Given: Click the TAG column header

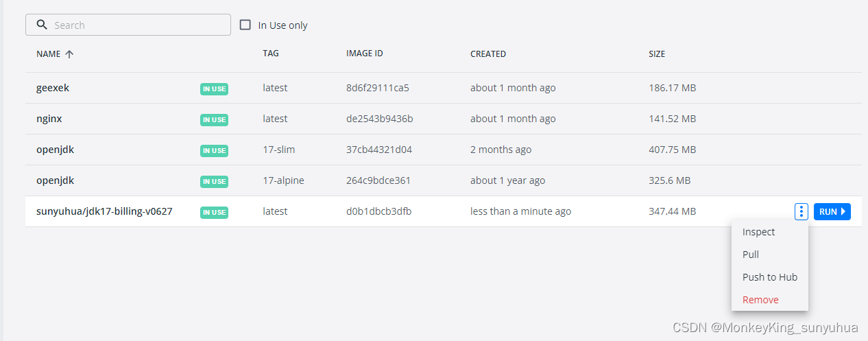Looking at the screenshot, I should click(271, 54).
